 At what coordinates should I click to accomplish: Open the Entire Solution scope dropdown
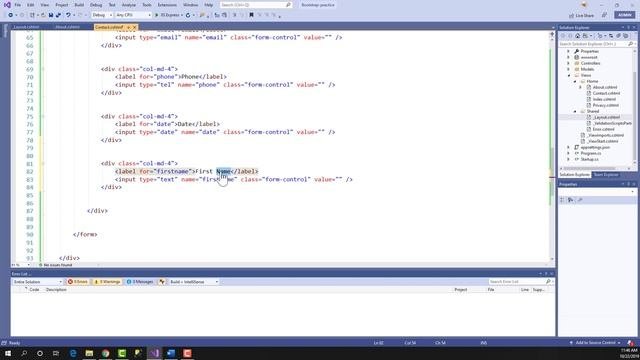coord(37,282)
